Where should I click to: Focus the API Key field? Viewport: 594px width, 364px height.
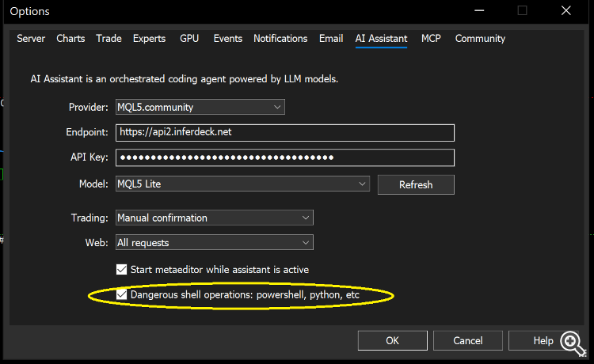[285, 157]
